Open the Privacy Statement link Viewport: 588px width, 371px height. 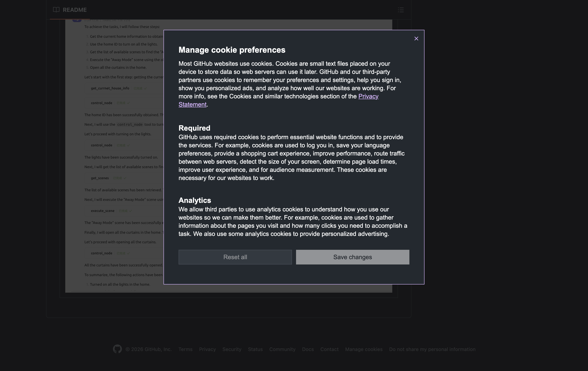pos(368,96)
